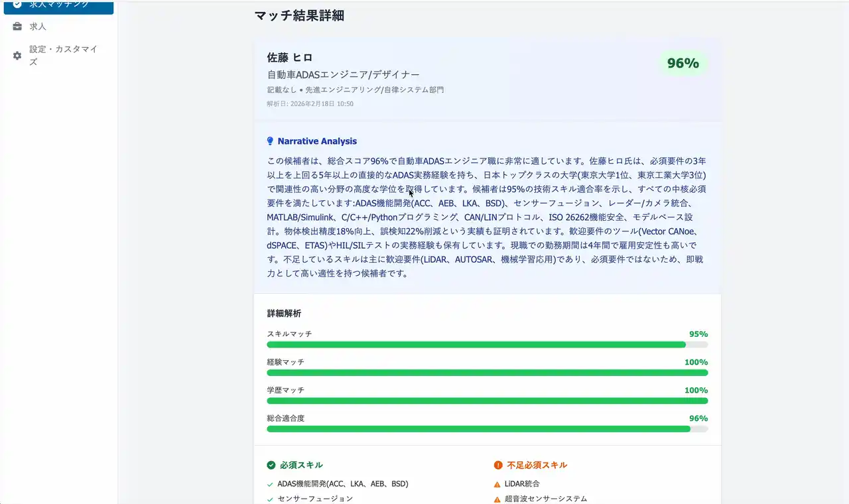
Task: Click the スキルマッチ 95% progress bar
Action: (487, 345)
